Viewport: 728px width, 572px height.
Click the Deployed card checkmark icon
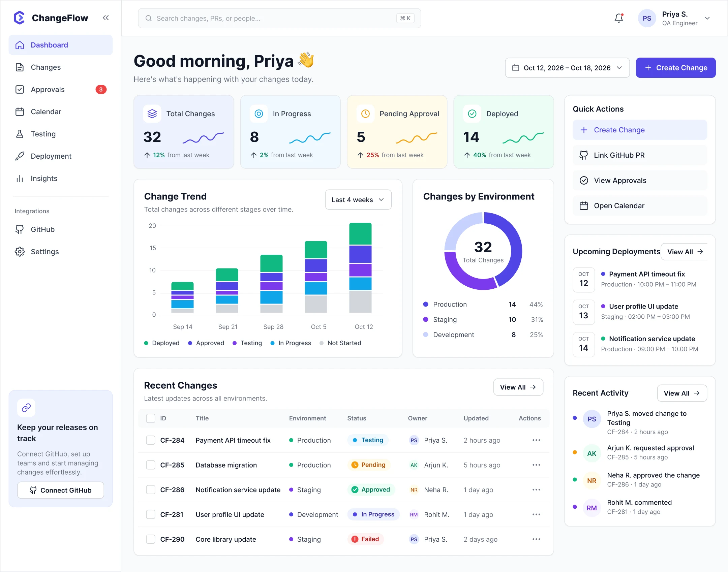click(x=472, y=114)
